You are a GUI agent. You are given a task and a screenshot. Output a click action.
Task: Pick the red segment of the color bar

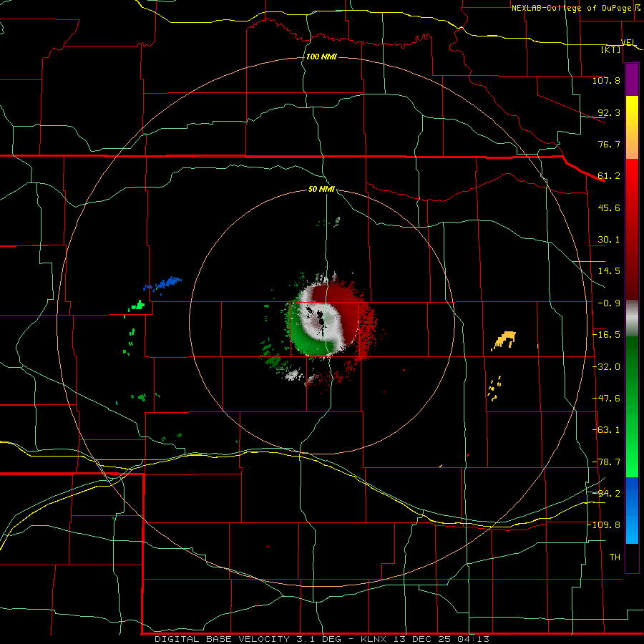[x=632, y=229]
